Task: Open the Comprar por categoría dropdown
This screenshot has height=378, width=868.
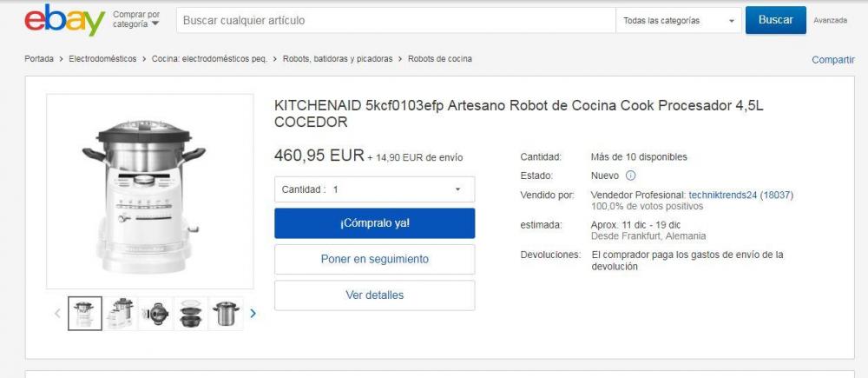Action: [137, 20]
